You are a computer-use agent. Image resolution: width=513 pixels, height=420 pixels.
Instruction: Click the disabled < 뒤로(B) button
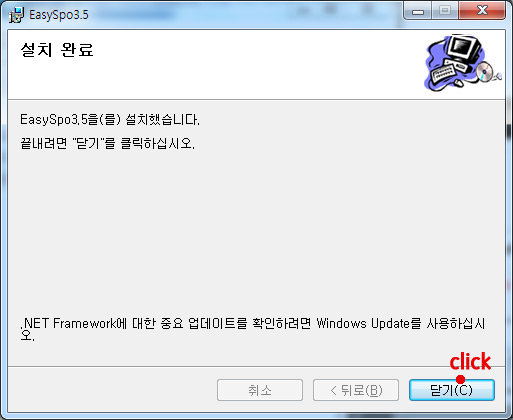click(x=356, y=390)
